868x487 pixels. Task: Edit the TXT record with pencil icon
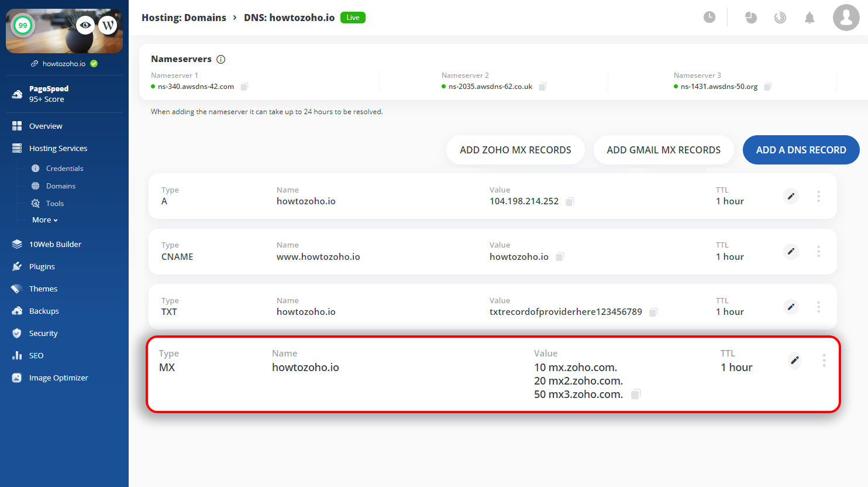click(x=791, y=307)
